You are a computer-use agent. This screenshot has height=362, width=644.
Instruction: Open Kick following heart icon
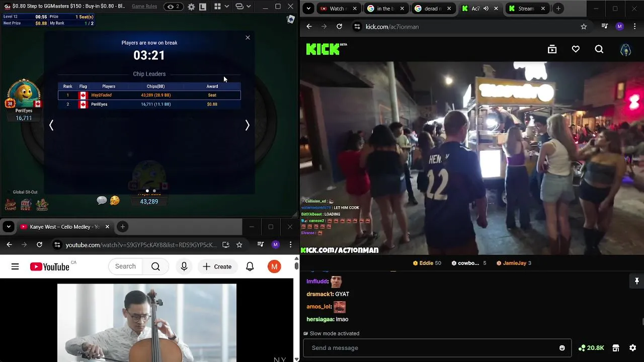(x=576, y=49)
